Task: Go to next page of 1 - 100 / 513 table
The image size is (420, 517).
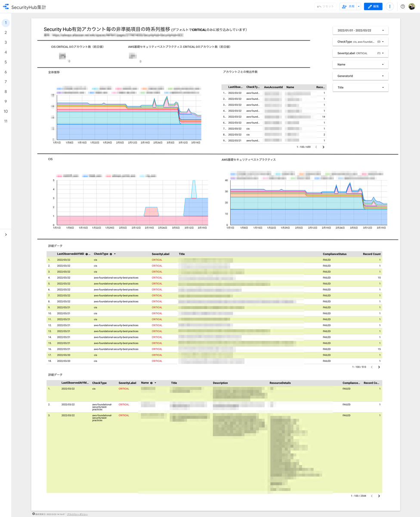Action: (379, 367)
